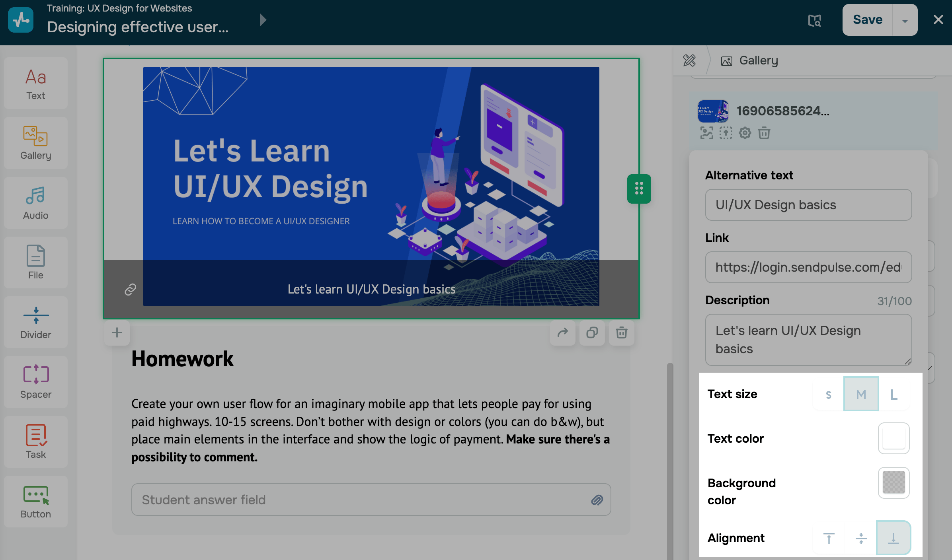This screenshot has height=560, width=952.
Task: Insert a Spacer element
Action: click(x=36, y=382)
